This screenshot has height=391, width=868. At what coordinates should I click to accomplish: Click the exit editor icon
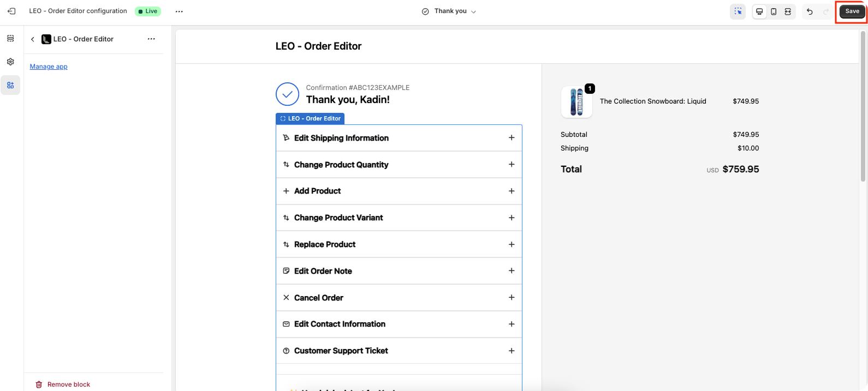tap(11, 11)
